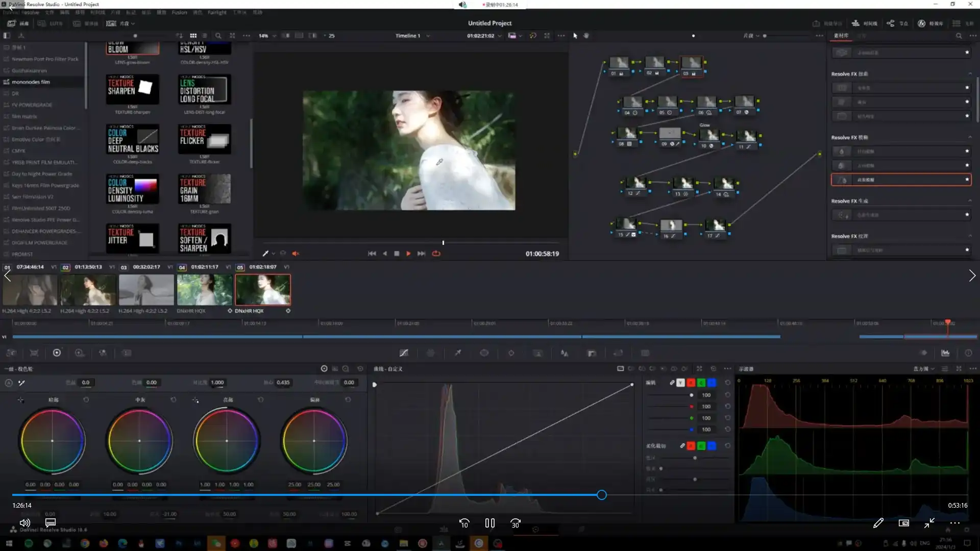Apply the TEXTURE sharpen still
The image size is (980, 551).
tap(132, 89)
